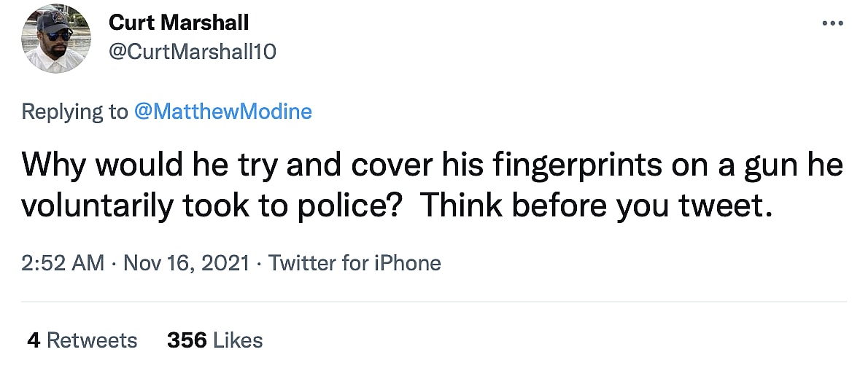Click the word "Likes" label
The width and height of the screenshot is (868, 376).
[x=238, y=340]
